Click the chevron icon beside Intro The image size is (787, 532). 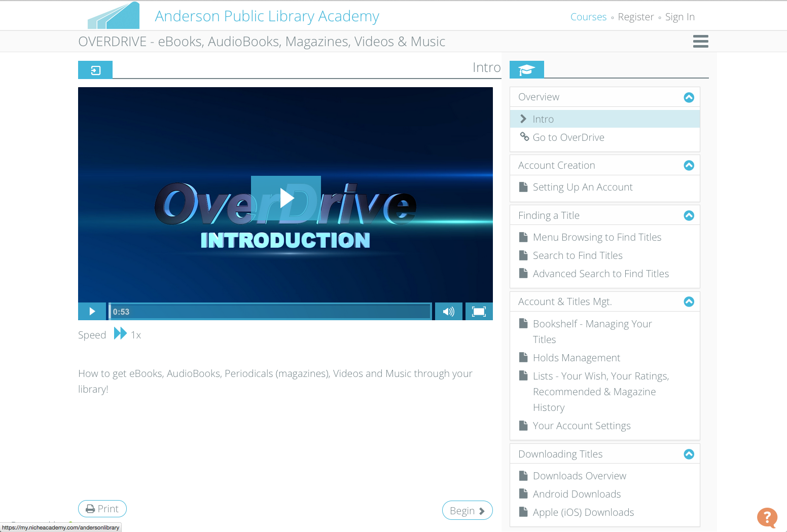[x=523, y=119]
